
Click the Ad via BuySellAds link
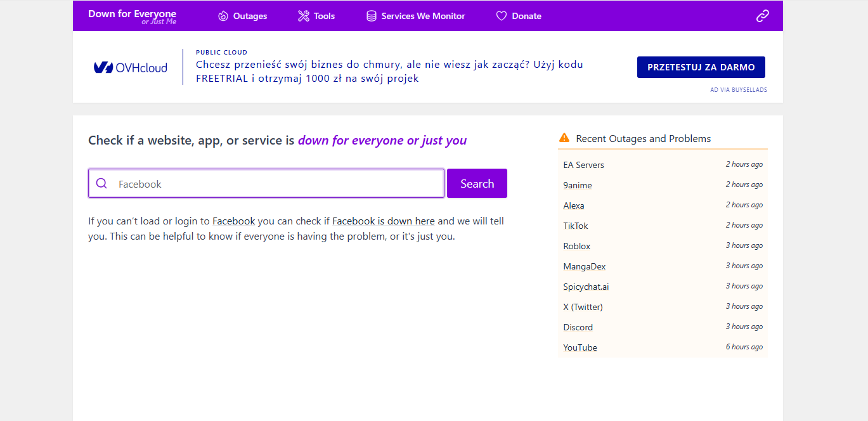(x=739, y=90)
